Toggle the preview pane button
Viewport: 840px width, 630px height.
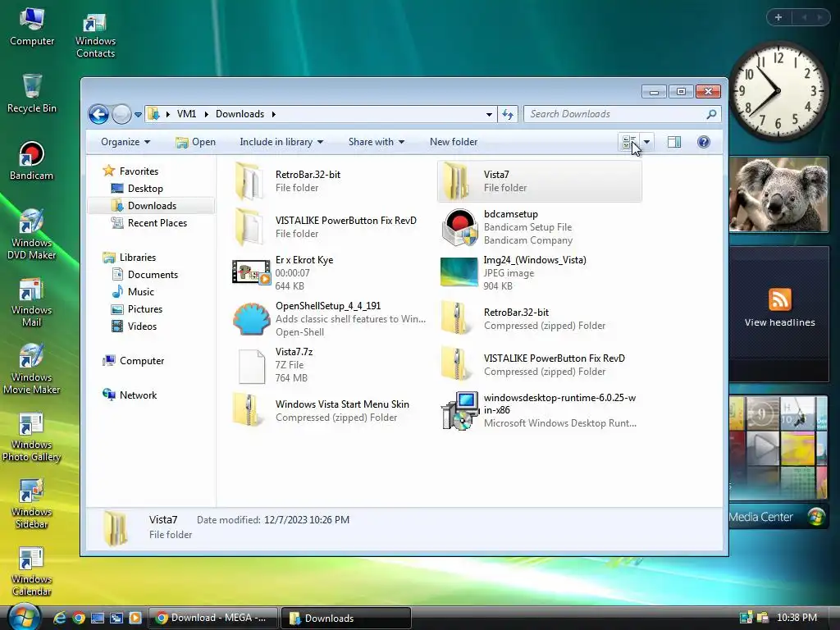(x=674, y=142)
